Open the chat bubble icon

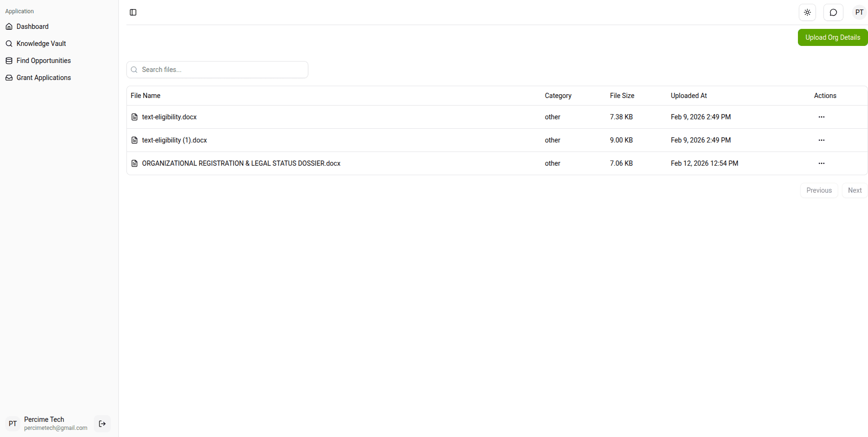tap(833, 12)
